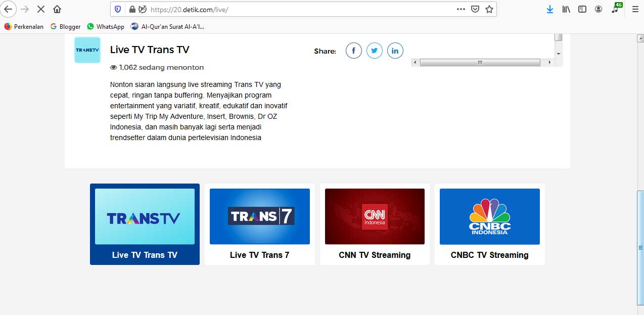The height and width of the screenshot is (315, 644).
Task: Click the embedded frame's left scroll arrow
Action: click(415, 63)
